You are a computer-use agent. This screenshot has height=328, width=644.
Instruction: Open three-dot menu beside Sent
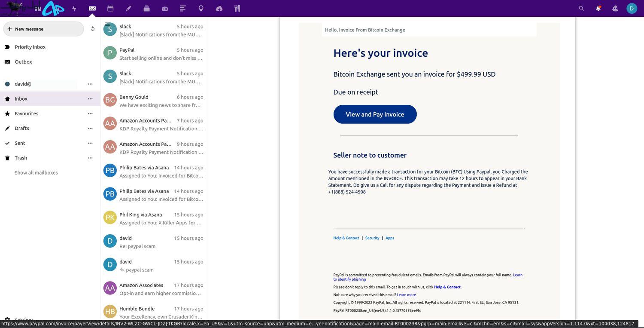[90, 143]
